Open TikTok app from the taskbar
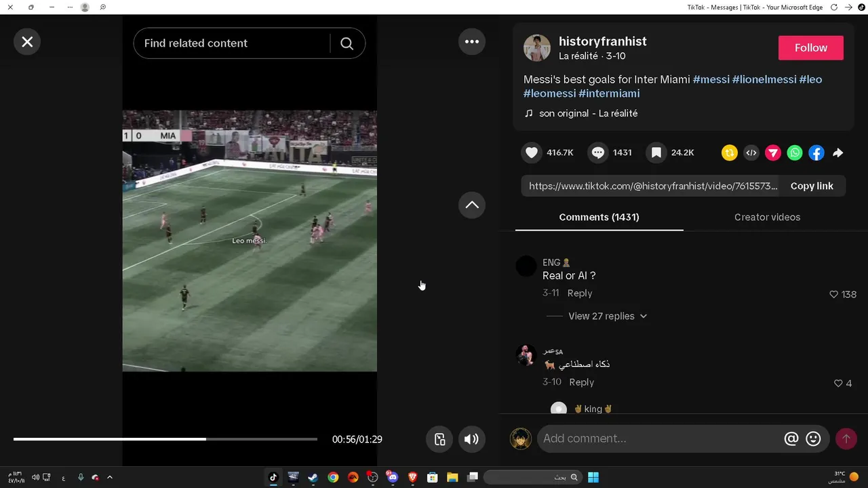The width and height of the screenshot is (868, 488). [x=273, y=477]
